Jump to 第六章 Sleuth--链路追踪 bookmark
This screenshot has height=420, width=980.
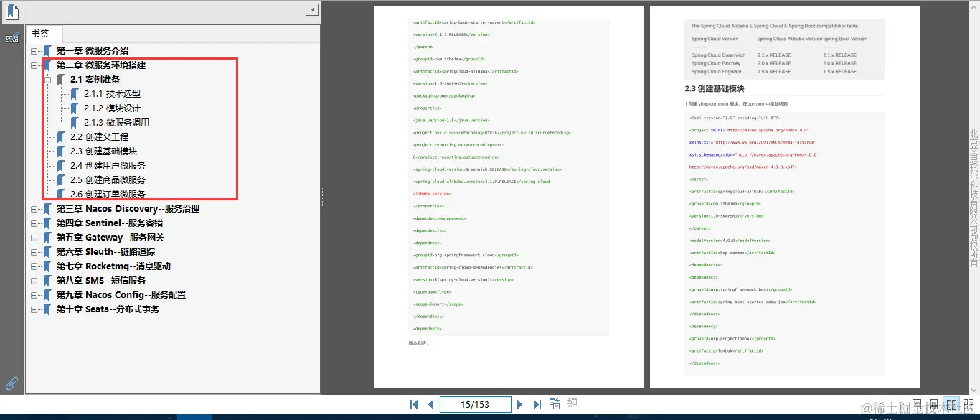tap(105, 252)
